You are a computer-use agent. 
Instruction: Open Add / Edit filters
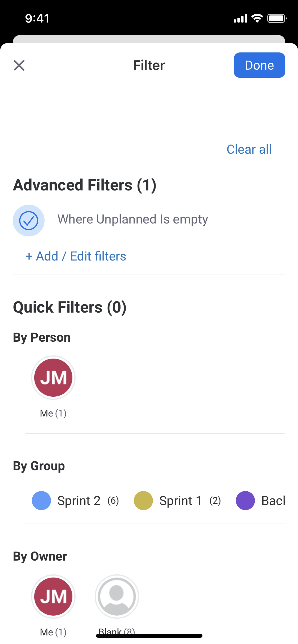[76, 256]
